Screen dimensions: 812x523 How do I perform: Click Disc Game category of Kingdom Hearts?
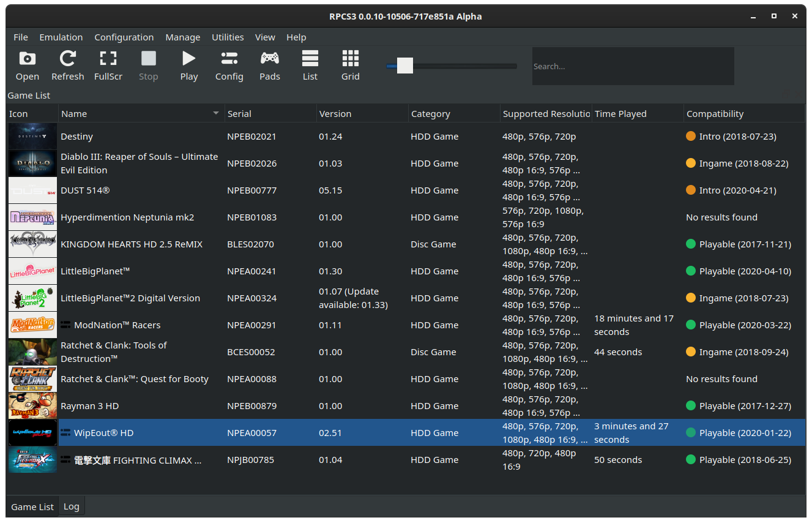pyautogui.click(x=433, y=244)
